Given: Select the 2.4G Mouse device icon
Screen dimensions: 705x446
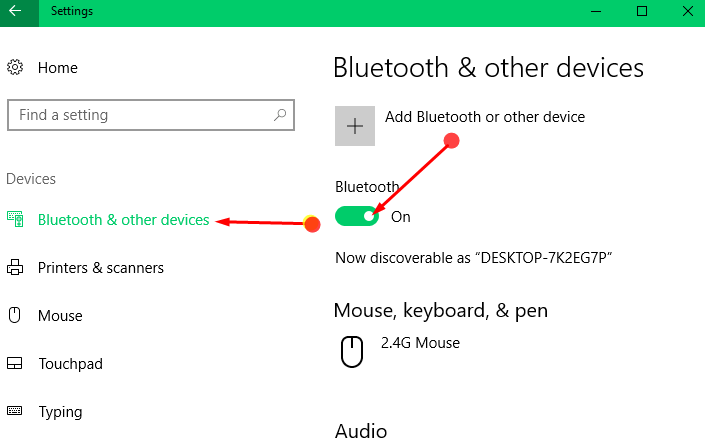Looking at the screenshot, I should coord(352,352).
